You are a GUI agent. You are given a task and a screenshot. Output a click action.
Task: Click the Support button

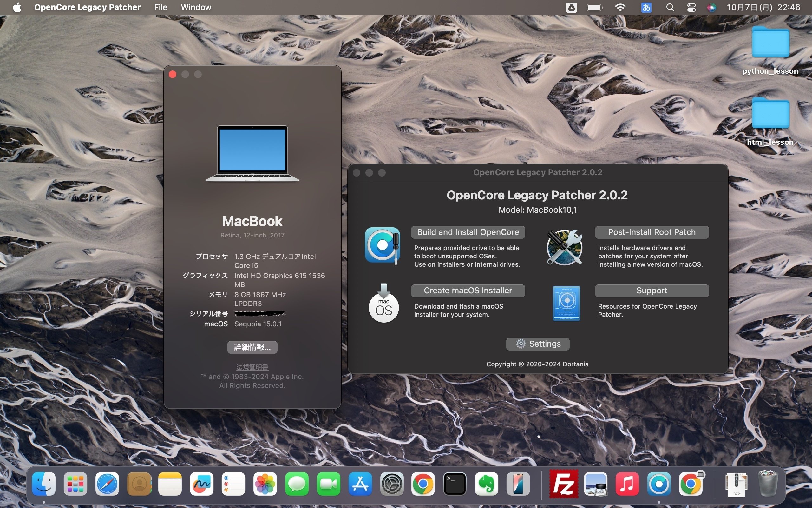[x=652, y=291]
